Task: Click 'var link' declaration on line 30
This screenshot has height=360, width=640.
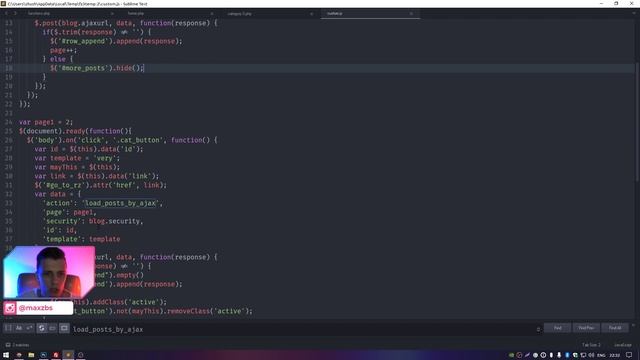Action: [x=50, y=176]
